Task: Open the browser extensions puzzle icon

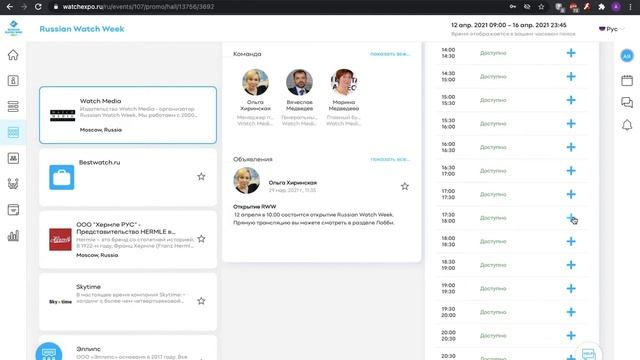Action: [601, 7]
